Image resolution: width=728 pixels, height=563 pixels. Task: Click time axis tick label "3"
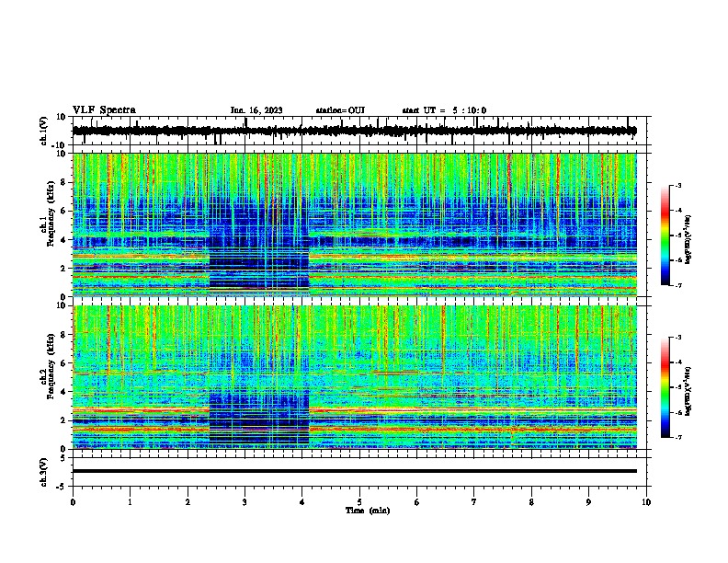tap(245, 502)
